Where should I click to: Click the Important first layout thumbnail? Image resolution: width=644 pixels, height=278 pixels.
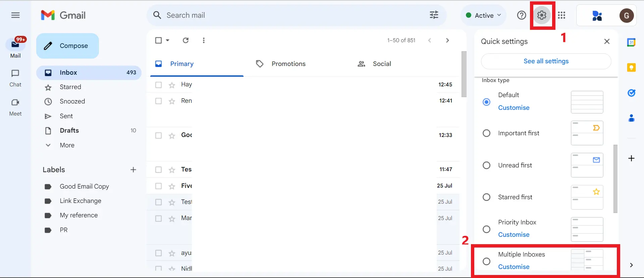587,133
